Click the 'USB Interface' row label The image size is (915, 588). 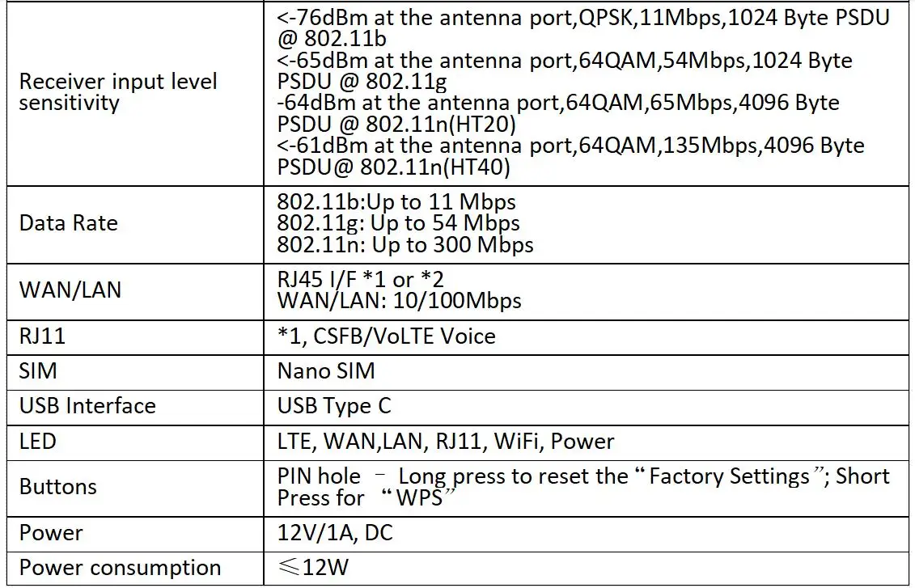pyautogui.click(x=87, y=405)
